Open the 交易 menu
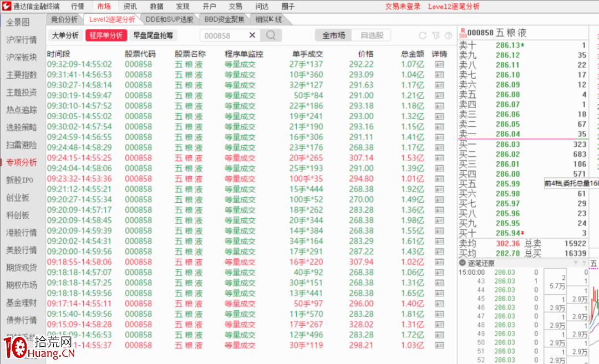 click(235, 7)
